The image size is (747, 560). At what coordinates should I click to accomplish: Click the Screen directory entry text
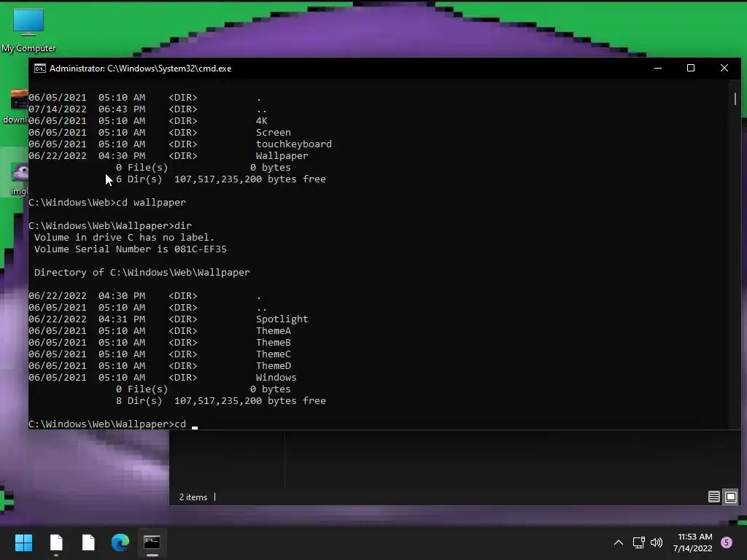(274, 133)
